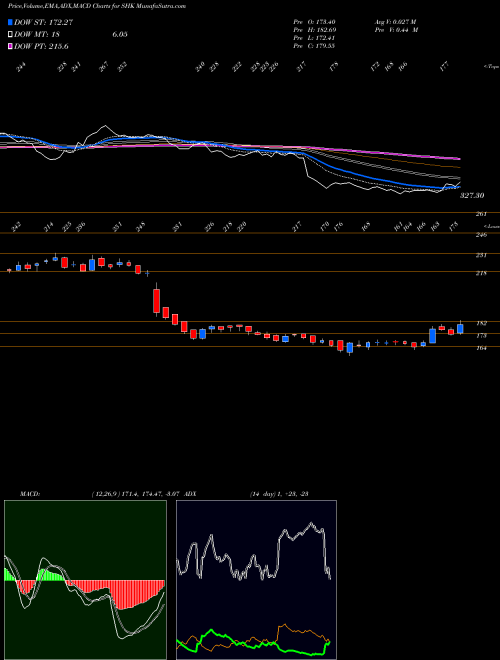Click the 327.30 value beside the EMA lines
Image resolution: width=500 pixels, height=660 pixels.
coord(472,196)
